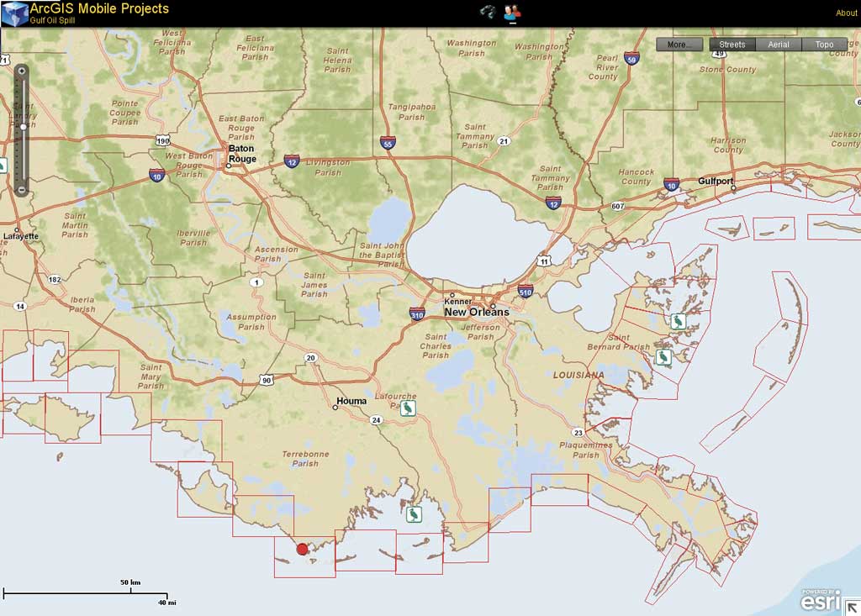Switch basemap to Topo

coord(824,45)
